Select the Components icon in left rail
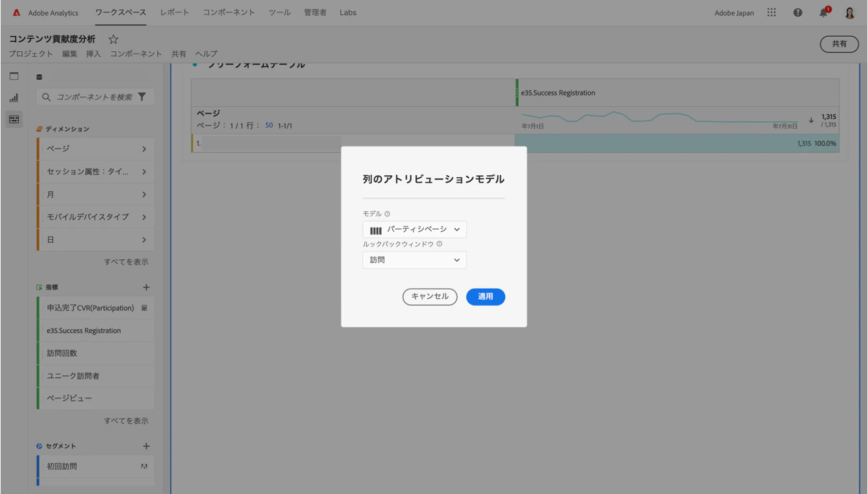 coord(14,119)
